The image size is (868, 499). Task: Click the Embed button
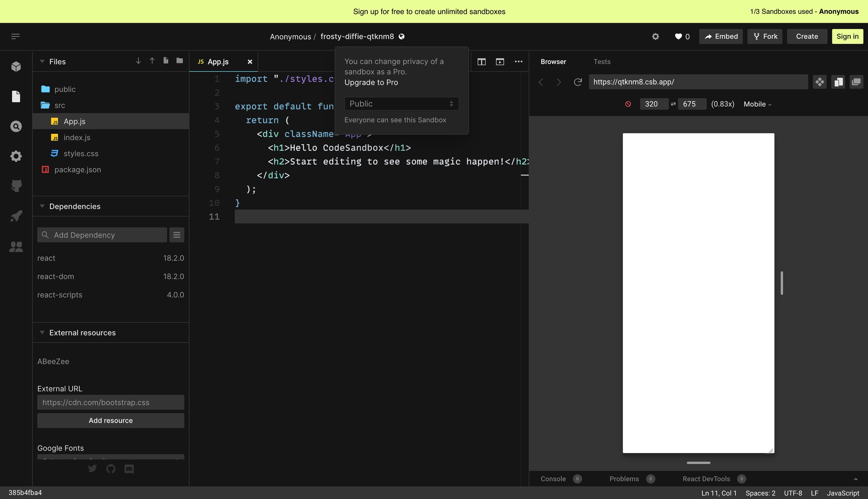click(x=721, y=36)
